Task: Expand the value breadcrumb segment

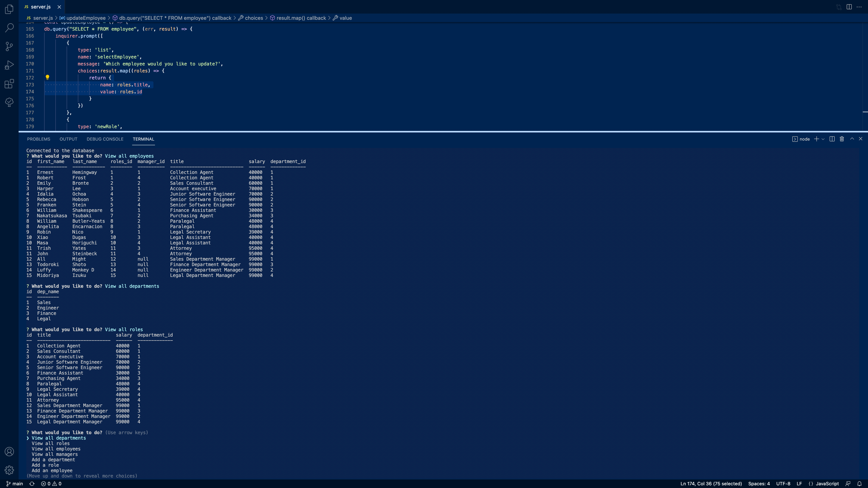Action: click(x=342, y=18)
